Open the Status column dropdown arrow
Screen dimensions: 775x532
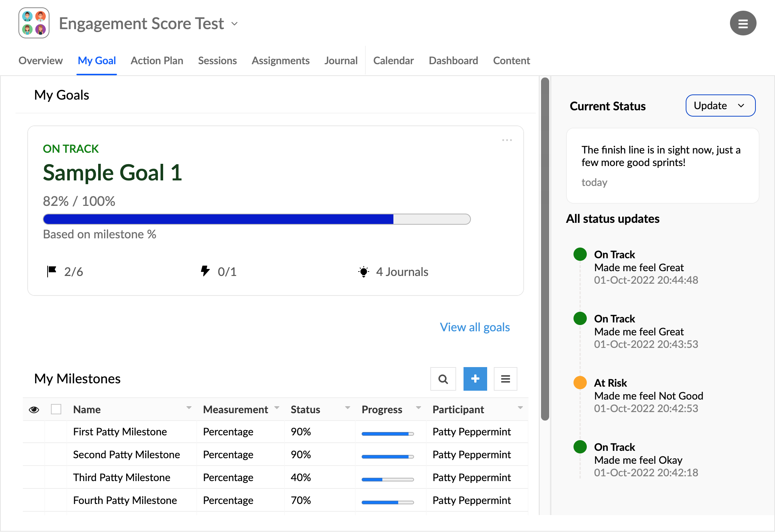point(347,408)
